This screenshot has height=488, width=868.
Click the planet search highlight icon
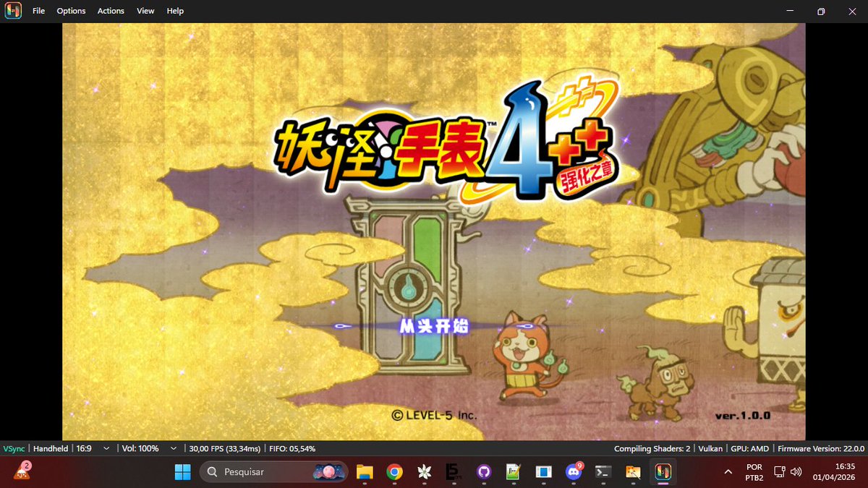pyautogui.click(x=329, y=472)
